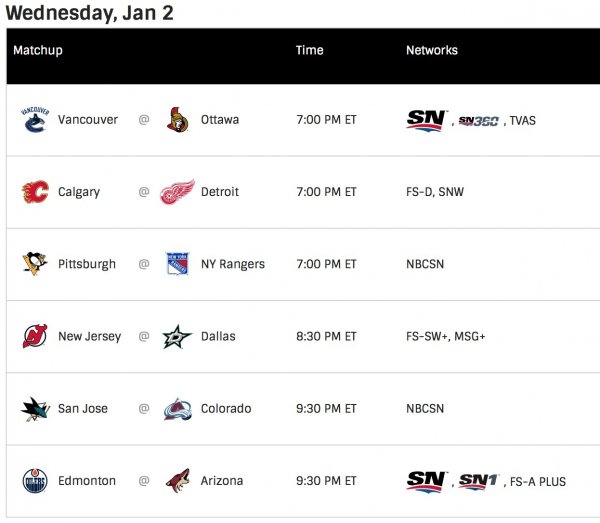
Task: Click the SN1 network logo
Action: click(479, 482)
